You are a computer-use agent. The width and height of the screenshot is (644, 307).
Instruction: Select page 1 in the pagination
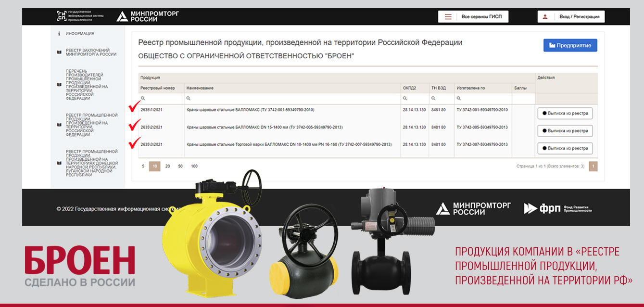pyautogui.click(x=593, y=166)
